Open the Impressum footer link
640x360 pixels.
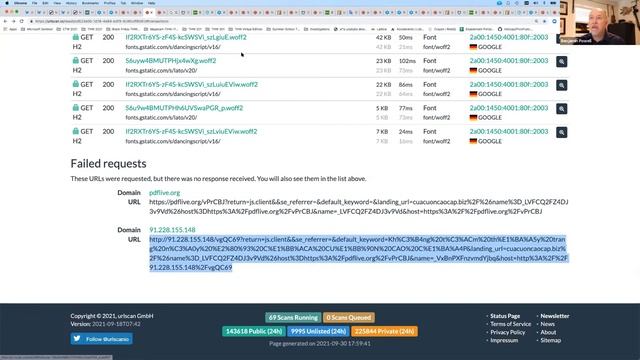click(504, 340)
